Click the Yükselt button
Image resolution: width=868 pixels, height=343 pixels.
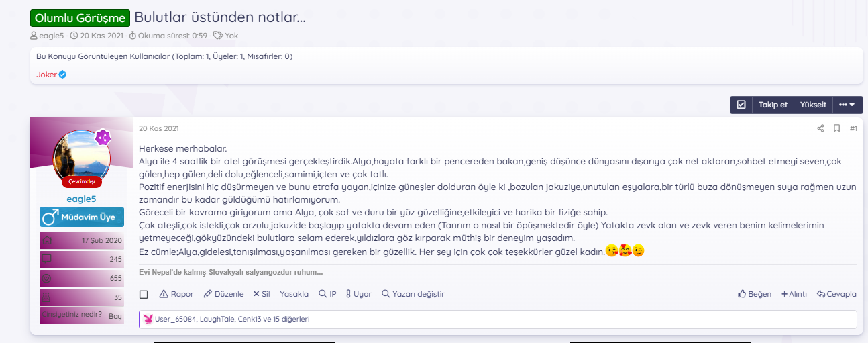[813, 105]
